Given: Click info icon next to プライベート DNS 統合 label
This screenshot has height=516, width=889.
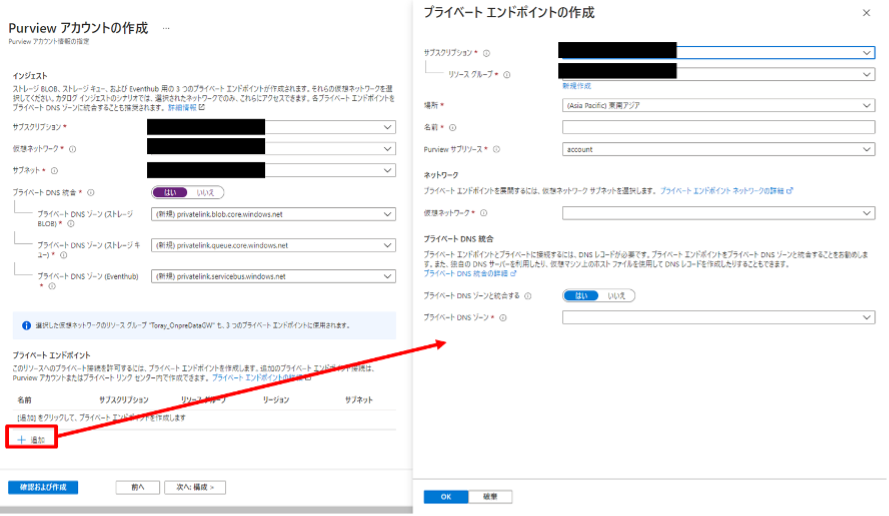Looking at the screenshot, I should point(91,193).
